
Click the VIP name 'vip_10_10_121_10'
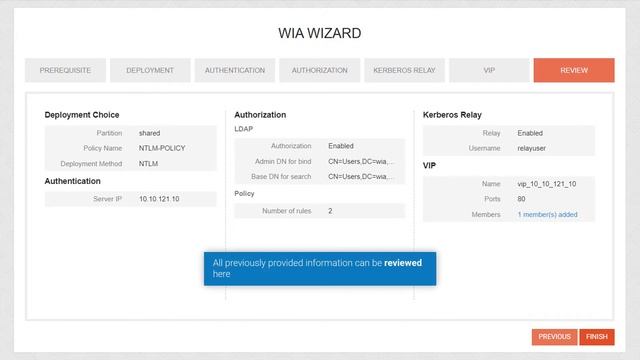pyautogui.click(x=547, y=184)
